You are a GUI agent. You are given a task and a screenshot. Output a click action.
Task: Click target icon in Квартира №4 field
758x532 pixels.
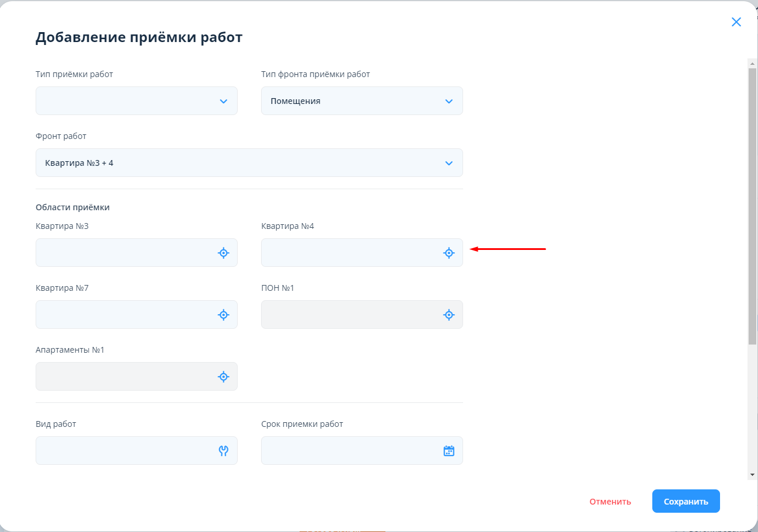coord(448,253)
